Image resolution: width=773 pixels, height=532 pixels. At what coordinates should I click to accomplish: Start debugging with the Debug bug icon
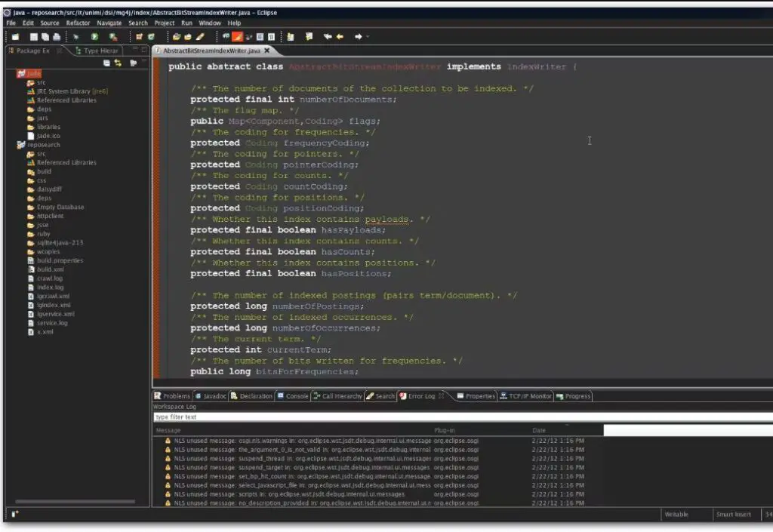(x=76, y=37)
